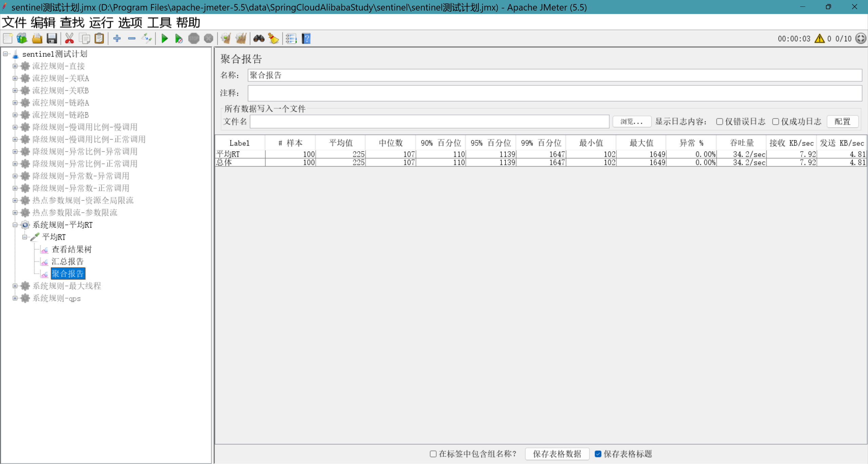Open the 选项 menu
The image size is (868, 464).
130,22
